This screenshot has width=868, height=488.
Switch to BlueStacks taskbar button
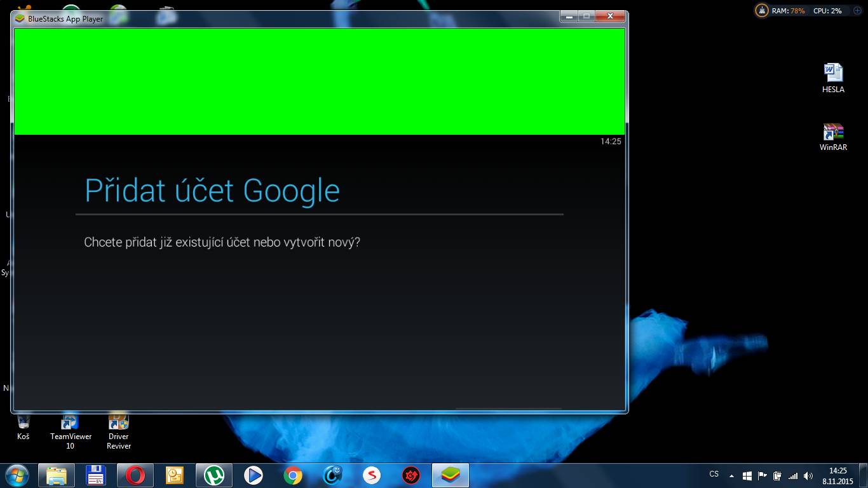[x=451, y=475]
